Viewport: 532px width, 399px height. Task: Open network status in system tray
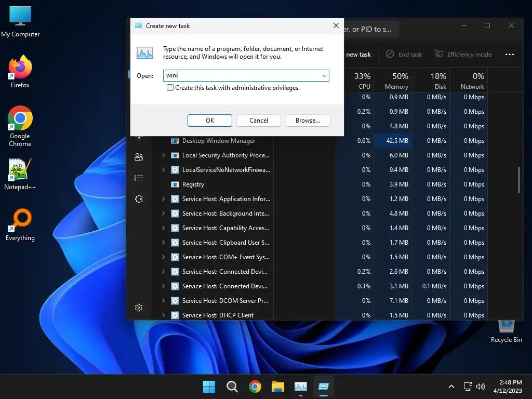(468, 387)
